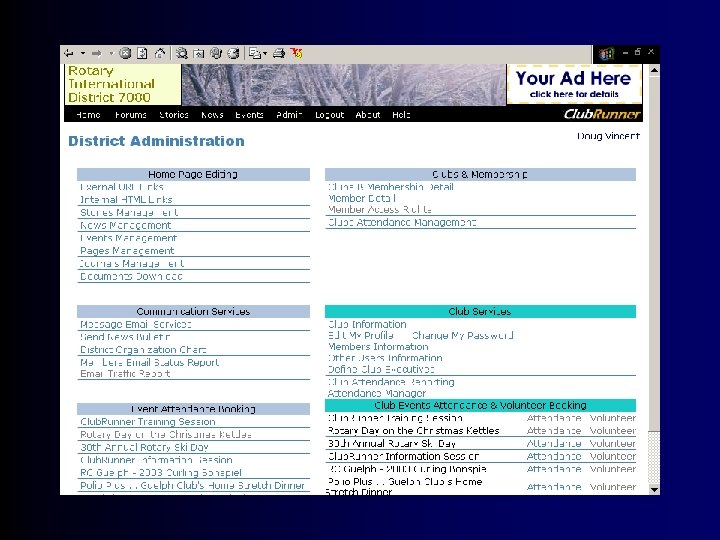Open 30th Annual Rotary Ski Day booking link

[145, 447]
